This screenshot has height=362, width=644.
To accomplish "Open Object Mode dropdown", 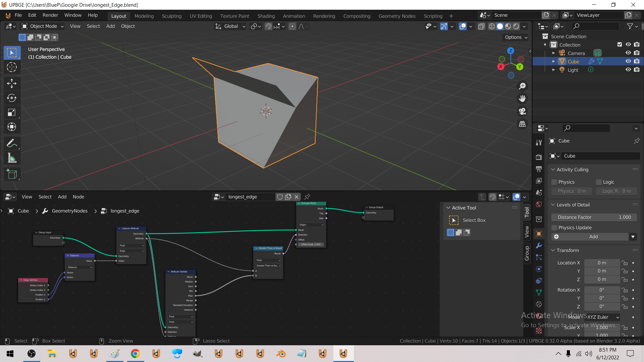I will click(43, 26).
